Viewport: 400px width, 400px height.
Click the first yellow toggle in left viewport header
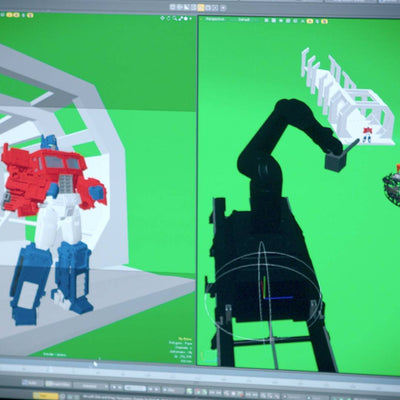tap(9, 15)
